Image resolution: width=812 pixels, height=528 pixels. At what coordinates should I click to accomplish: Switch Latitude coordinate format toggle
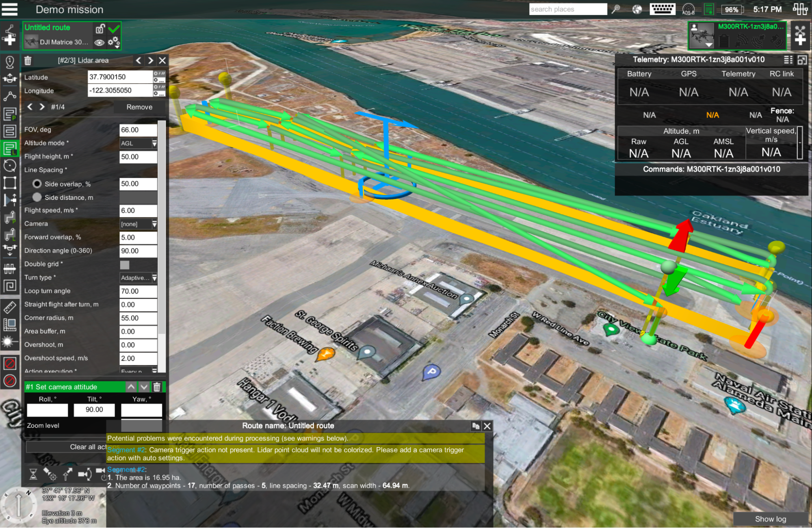[159, 77]
